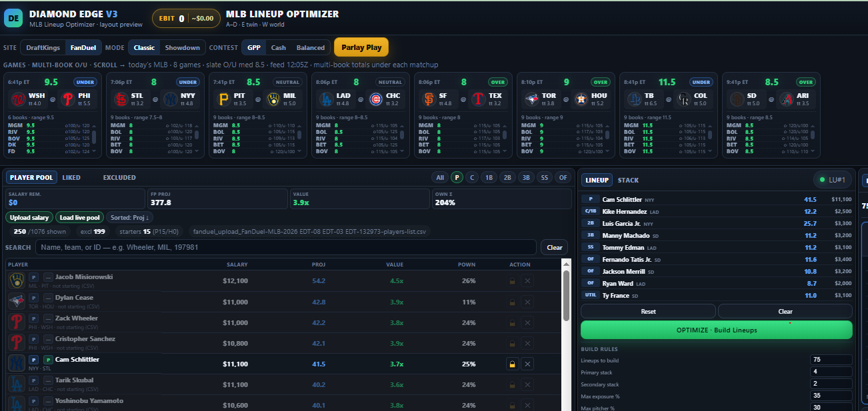The image size is (868, 411).
Task: Click the TB Rays team logo
Action: (x=634, y=99)
